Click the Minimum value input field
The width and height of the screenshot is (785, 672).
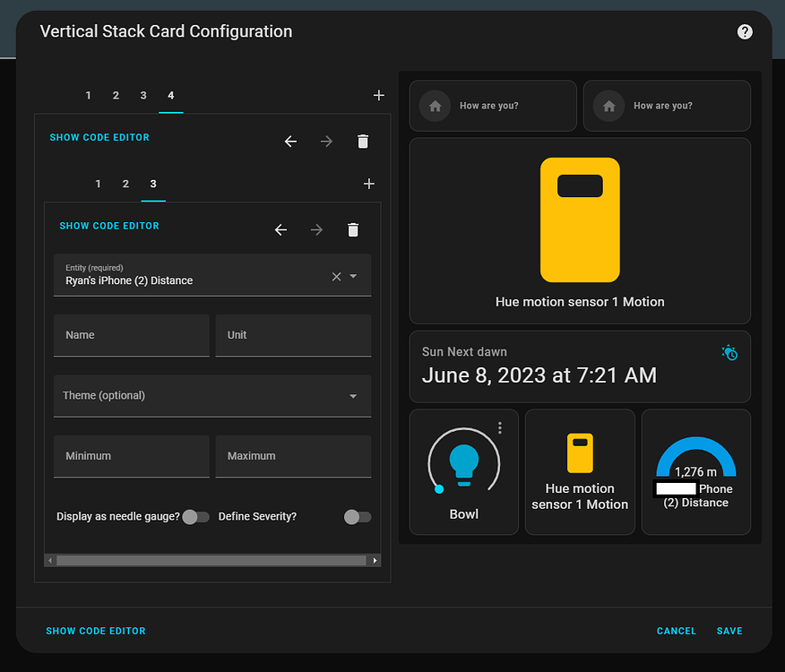click(131, 456)
